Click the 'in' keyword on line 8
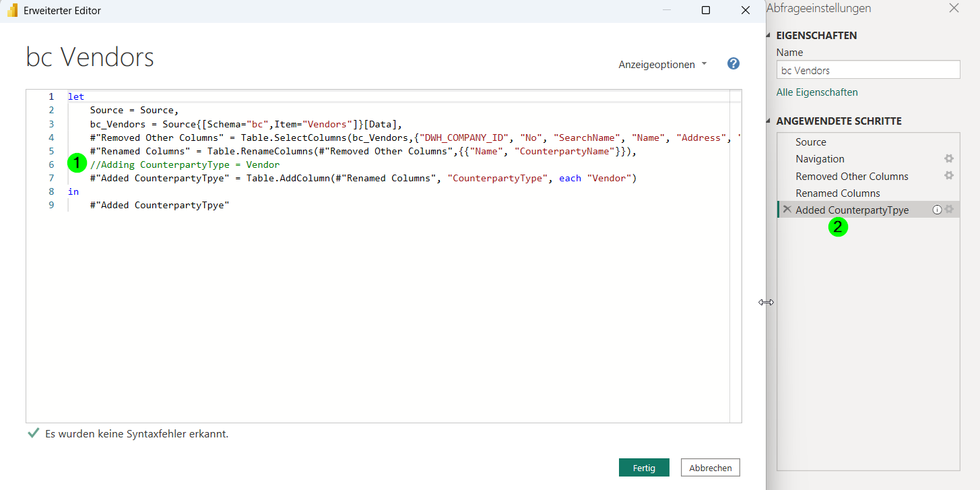 tap(73, 191)
